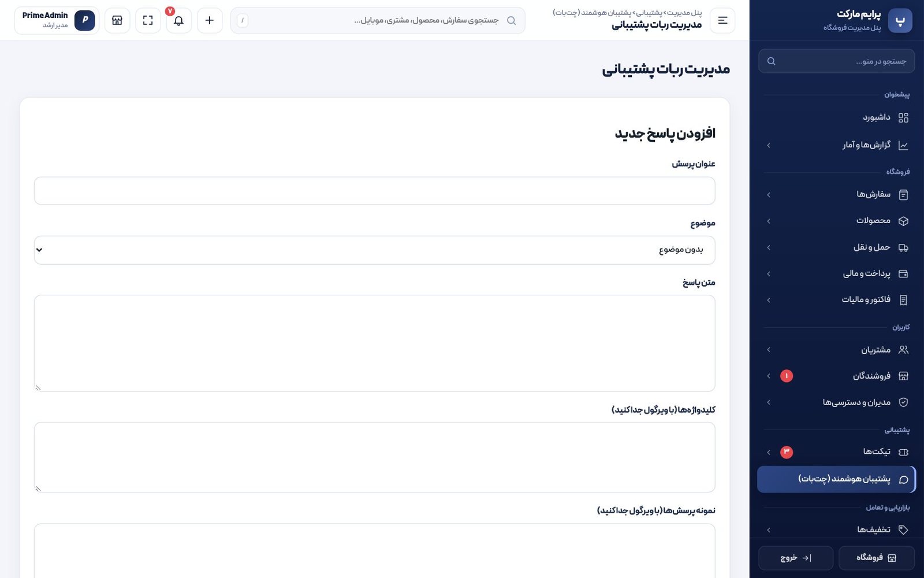Click the نمونه پرسش‌ها sample questions textarea
Screen dimensions: 924x578
coord(375,551)
